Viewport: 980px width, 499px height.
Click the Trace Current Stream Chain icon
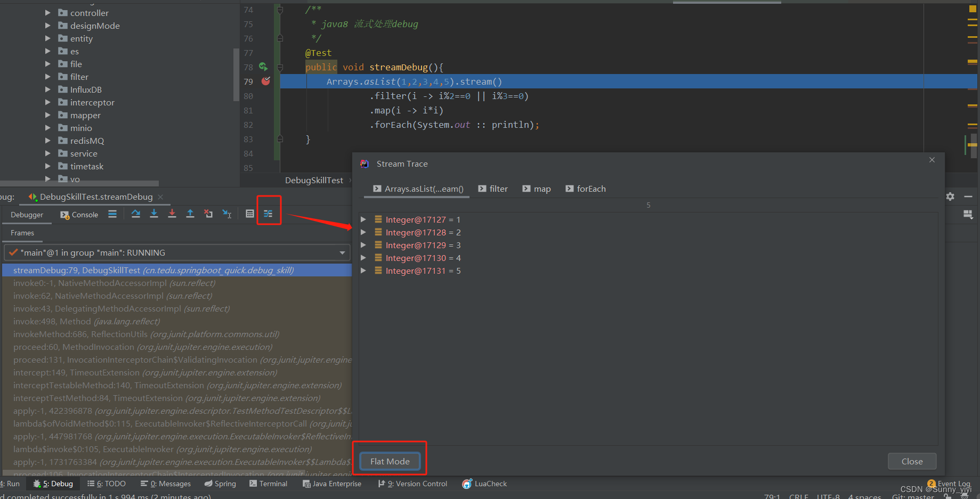pyautogui.click(x=268, y=214)
